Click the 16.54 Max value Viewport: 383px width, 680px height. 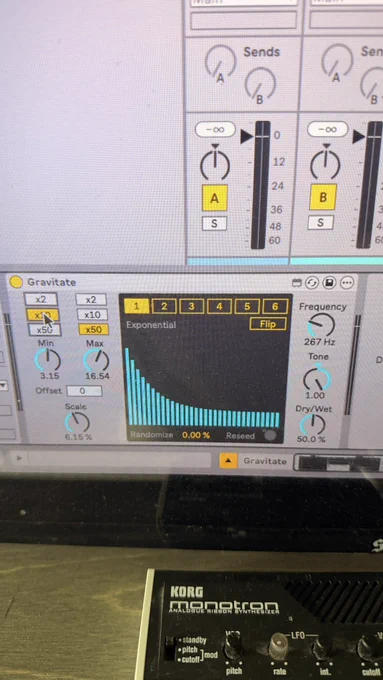click(97, 376)
